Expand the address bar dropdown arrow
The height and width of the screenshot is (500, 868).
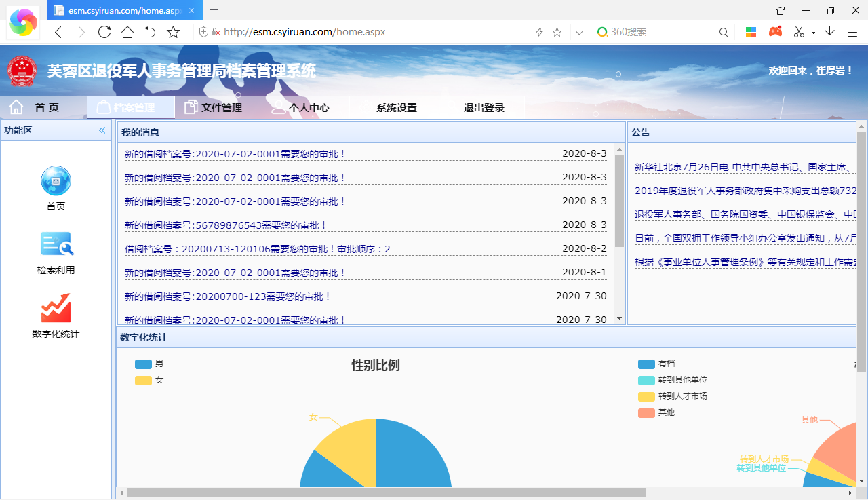579,32
